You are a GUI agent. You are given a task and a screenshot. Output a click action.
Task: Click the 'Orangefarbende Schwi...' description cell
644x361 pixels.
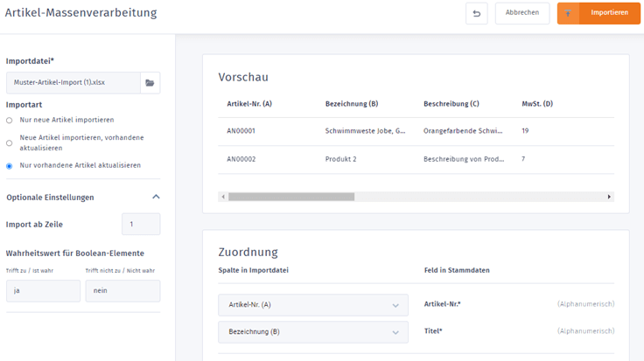[463, 131]
